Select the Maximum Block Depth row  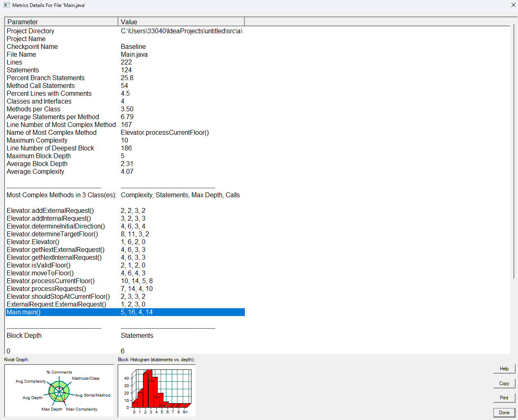[x=125, y=156]
